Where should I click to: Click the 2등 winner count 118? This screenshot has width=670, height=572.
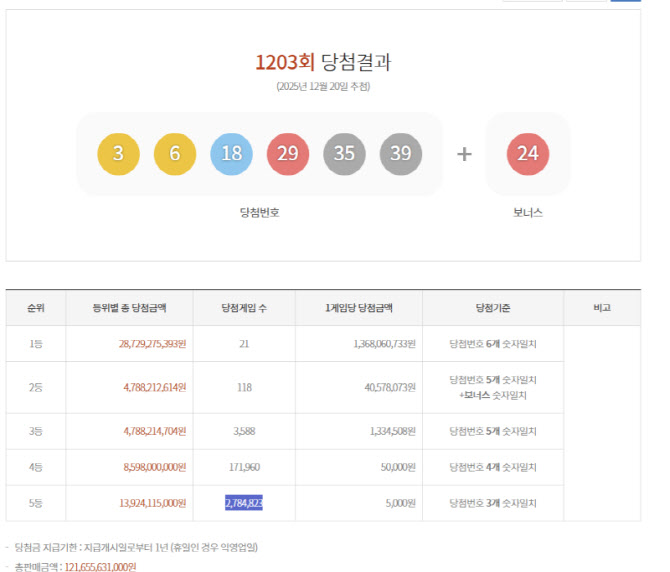click(x=244, y=387)
